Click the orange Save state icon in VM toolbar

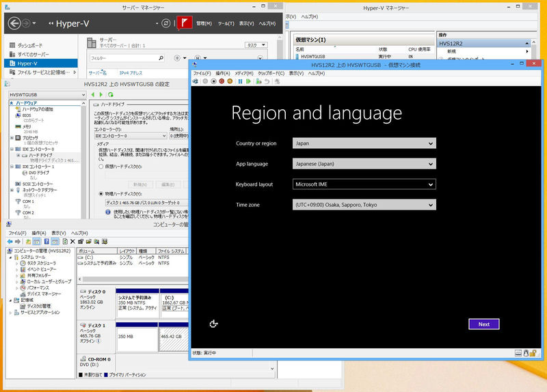tap(230, 81)
